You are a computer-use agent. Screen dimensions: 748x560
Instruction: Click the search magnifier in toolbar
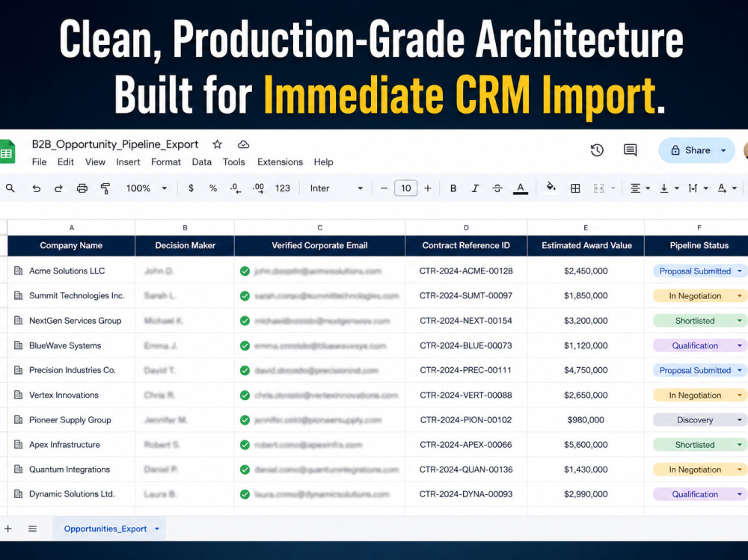10,188
